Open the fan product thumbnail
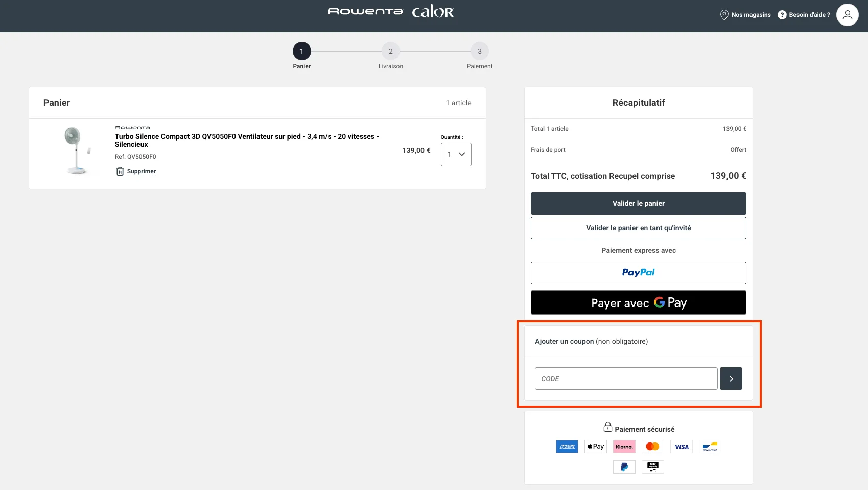 click(x=77, y=151)
